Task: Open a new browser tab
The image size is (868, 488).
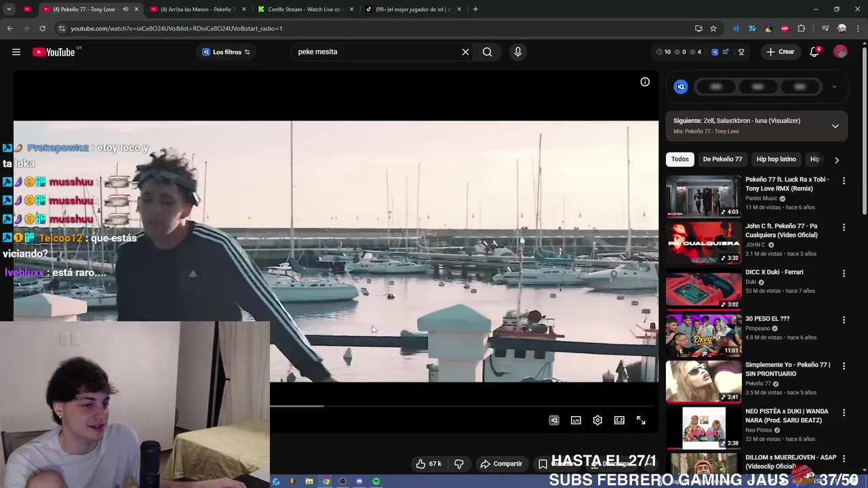Action: coord(475,9)
